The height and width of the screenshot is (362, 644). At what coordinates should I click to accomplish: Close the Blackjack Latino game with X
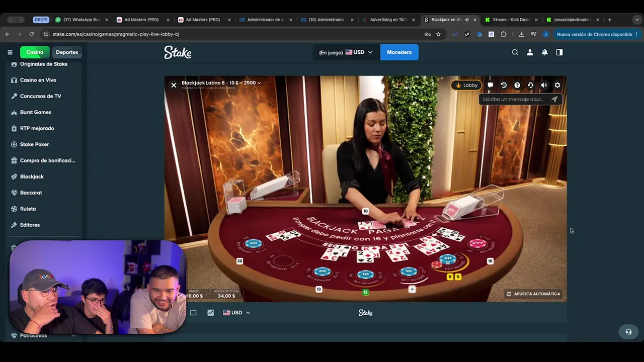coord(174,85)
